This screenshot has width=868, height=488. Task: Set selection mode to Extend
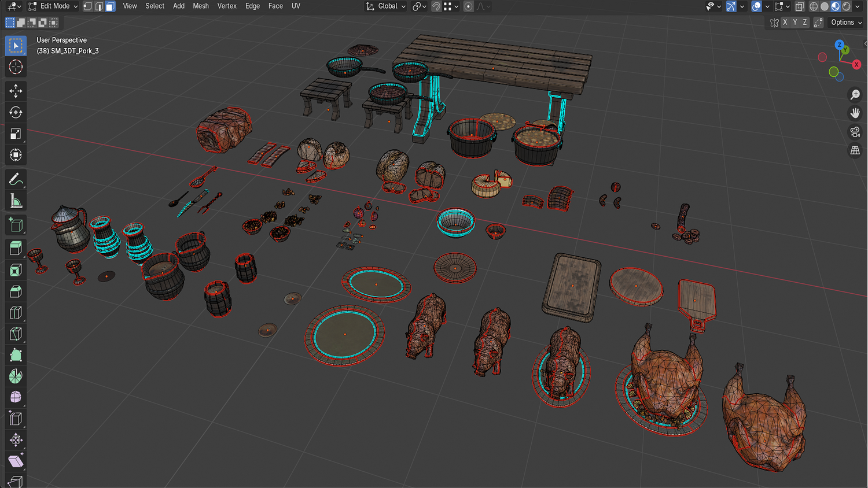point(21,23)
